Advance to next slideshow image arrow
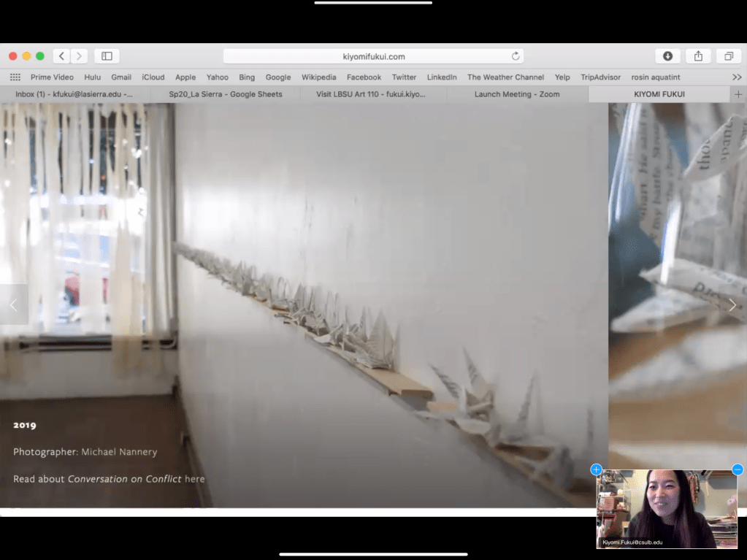 (732, 305)
